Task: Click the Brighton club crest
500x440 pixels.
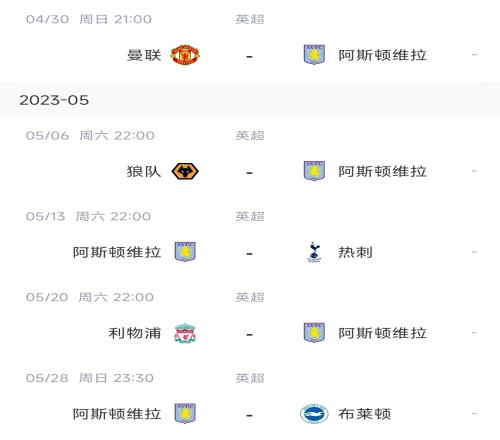Action: [x=314, y=414]
